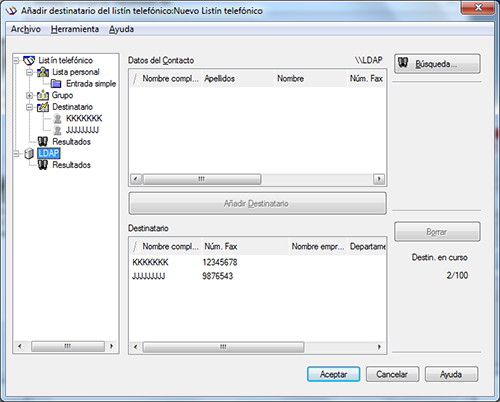Collapse the LDAP node

[16, 154]
